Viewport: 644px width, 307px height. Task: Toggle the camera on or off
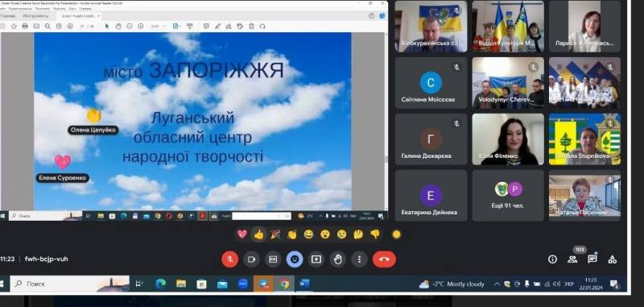[x=252, y=259]
